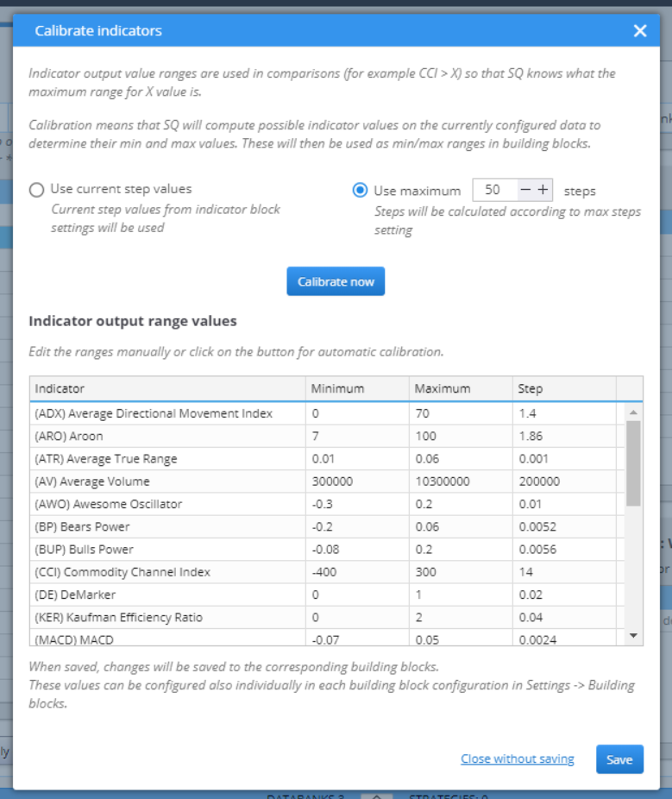Edit ATR minimum value 0.01

pos(358,459)
